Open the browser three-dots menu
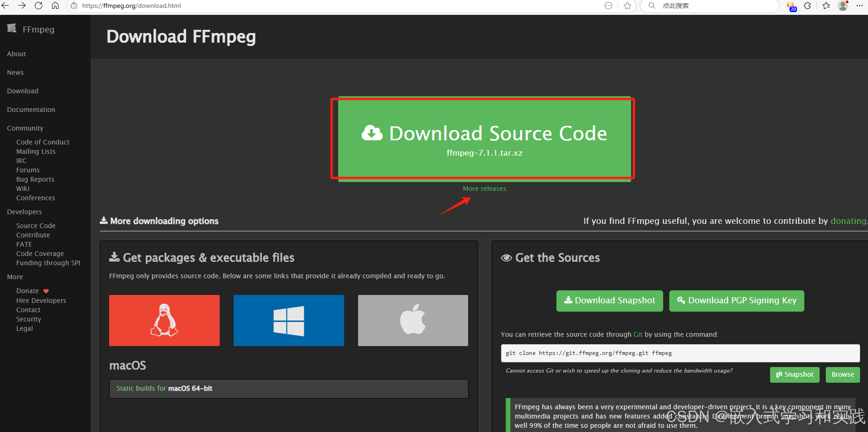The image size is (868, 432). (x=860, y=6)
